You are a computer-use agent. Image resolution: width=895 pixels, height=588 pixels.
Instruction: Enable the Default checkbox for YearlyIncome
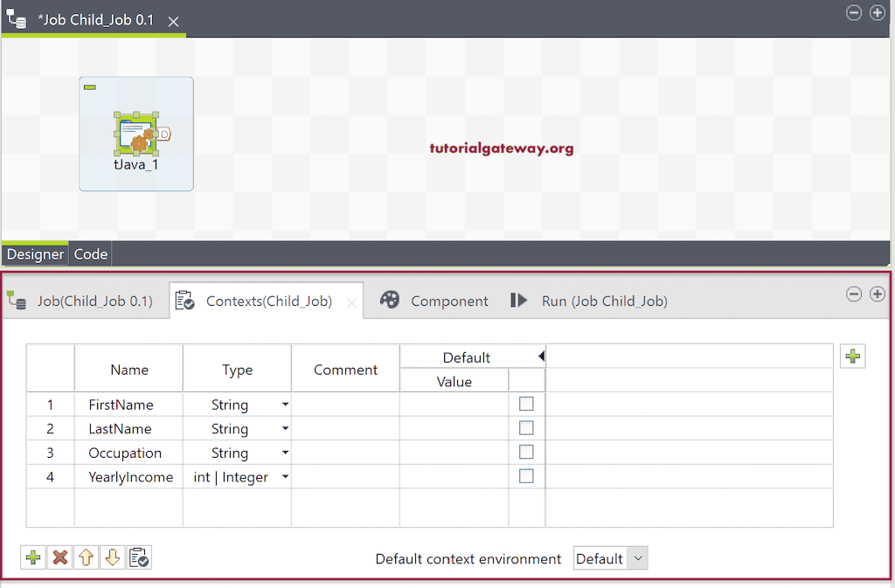click(526, 476)
